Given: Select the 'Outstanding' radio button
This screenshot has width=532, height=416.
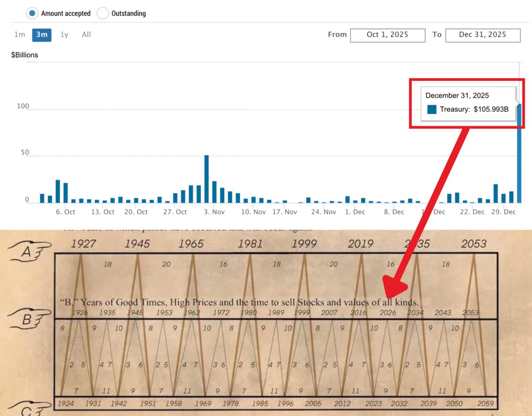Looking at the screenshot, I should pos(103,13).
